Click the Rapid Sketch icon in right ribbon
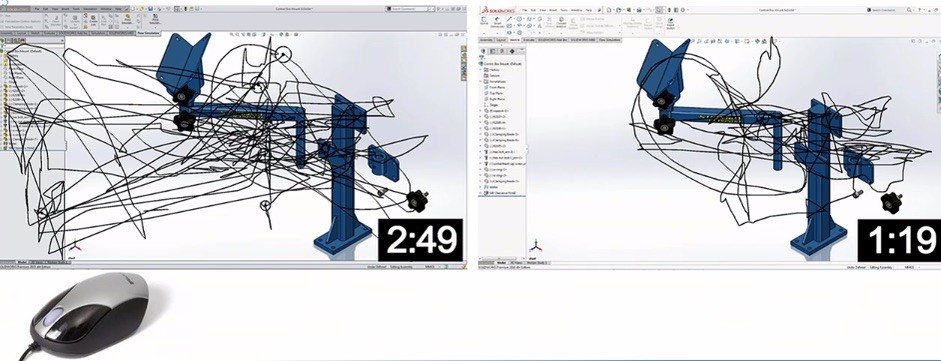 pyautogui.click(x=670, y=23)
